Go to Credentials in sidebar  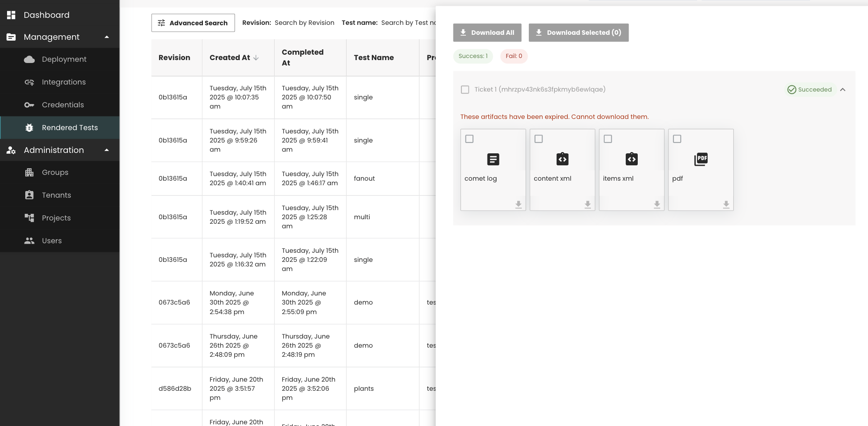click(63, 105)
